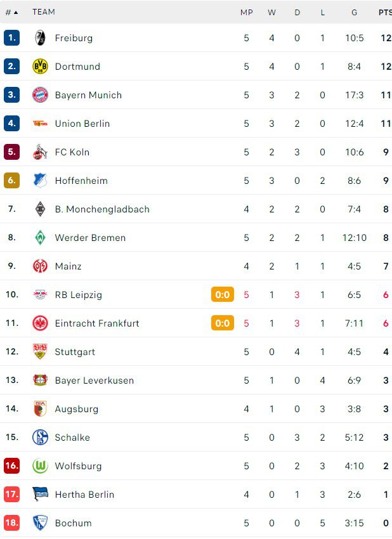Open Eintracht Frankfurt live 0:0 badge
Screen dimensions: 392x539
[x=223, y=323]
